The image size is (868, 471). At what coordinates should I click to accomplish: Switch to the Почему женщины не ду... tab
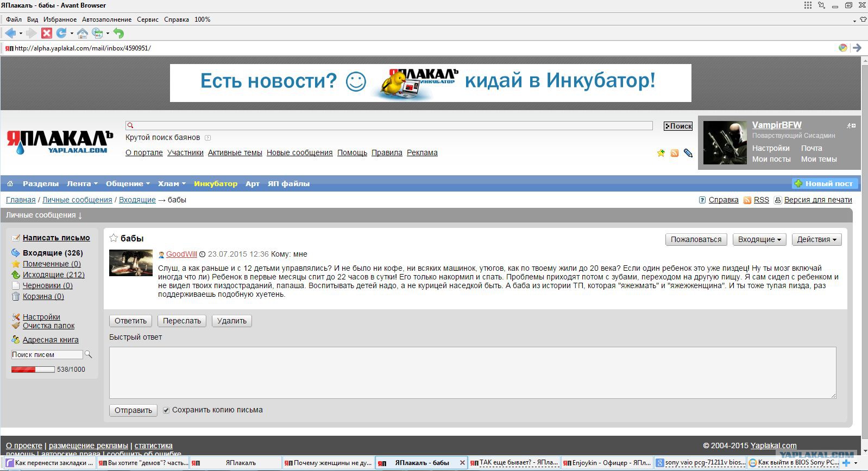click(328, 463)
